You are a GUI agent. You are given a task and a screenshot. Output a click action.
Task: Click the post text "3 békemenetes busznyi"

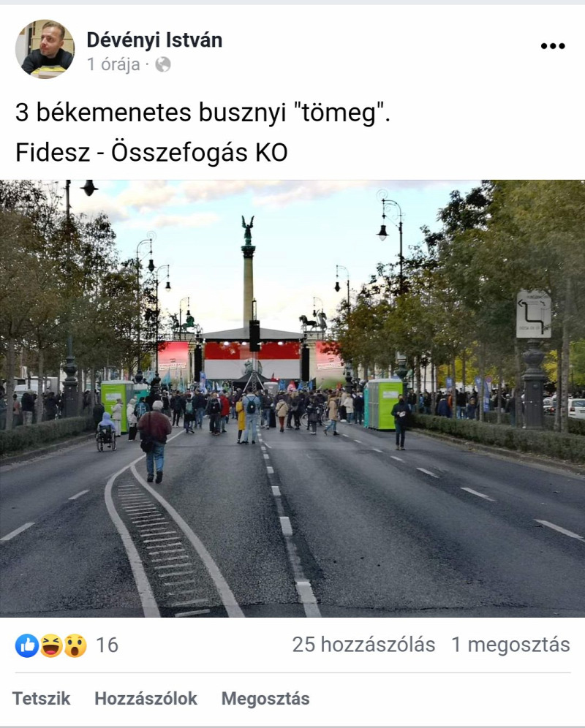pyautogui.click(x=151, y=113)
